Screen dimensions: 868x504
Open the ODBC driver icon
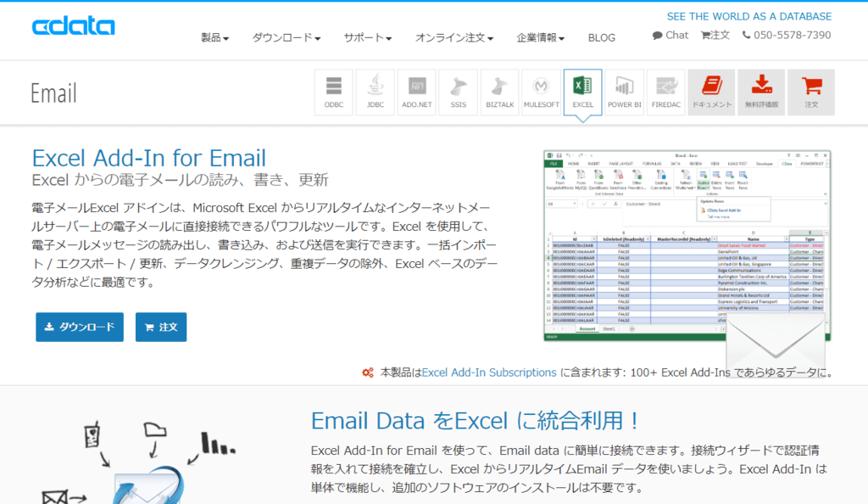[x=334, y=92]
